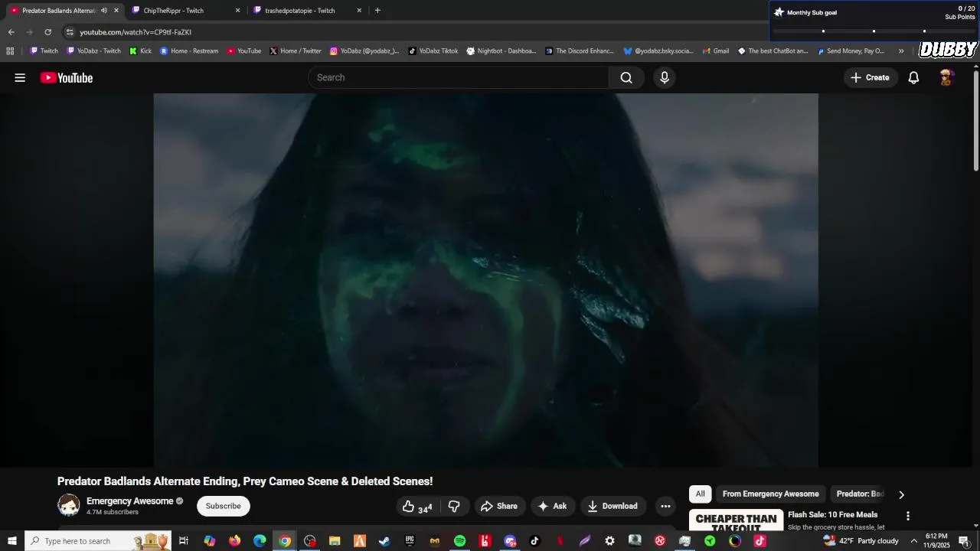Viewport: 980px width, 551px height.
Task: Click the Emergency Awesome channel avatar
Action: pyautogui.click(x=69, y=505)
